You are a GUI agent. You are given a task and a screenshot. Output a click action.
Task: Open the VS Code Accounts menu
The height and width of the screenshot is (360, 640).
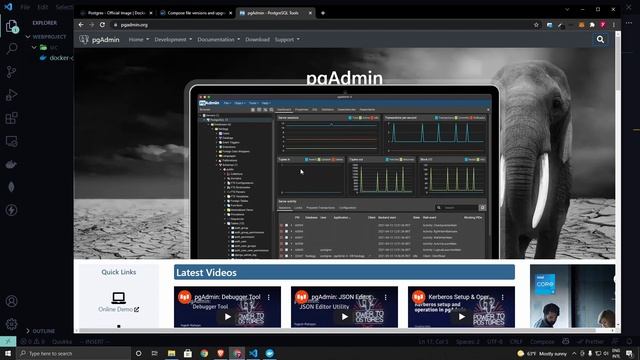(11, 301)
